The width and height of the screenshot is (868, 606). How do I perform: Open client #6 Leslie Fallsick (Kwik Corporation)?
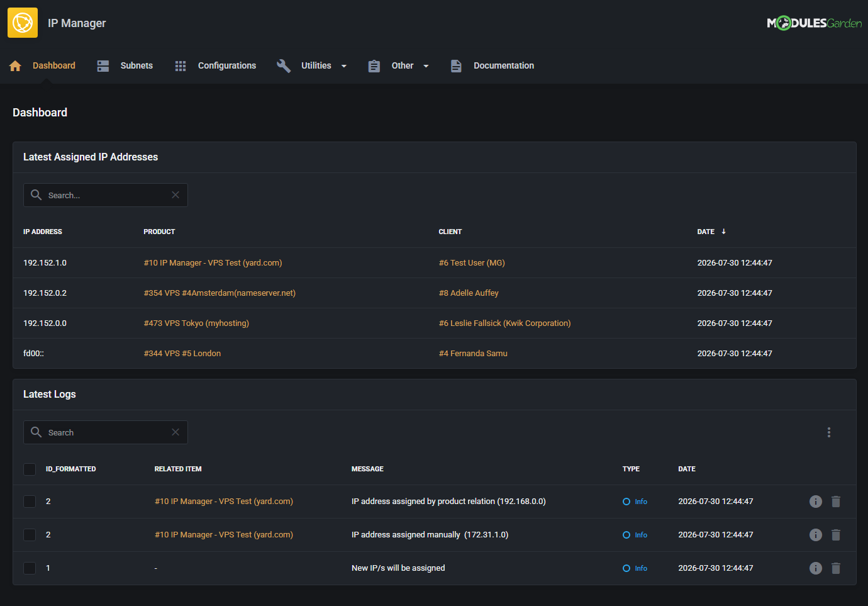[504, 323]
